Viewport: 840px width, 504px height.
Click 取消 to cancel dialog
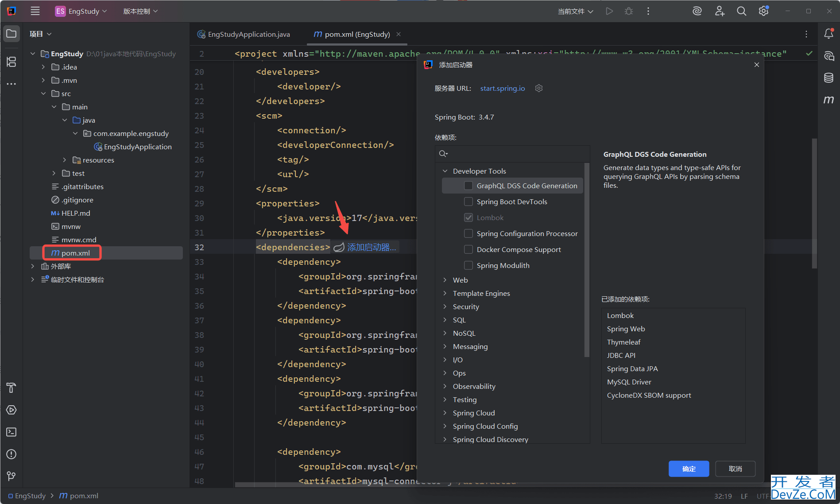click(735, 469)
